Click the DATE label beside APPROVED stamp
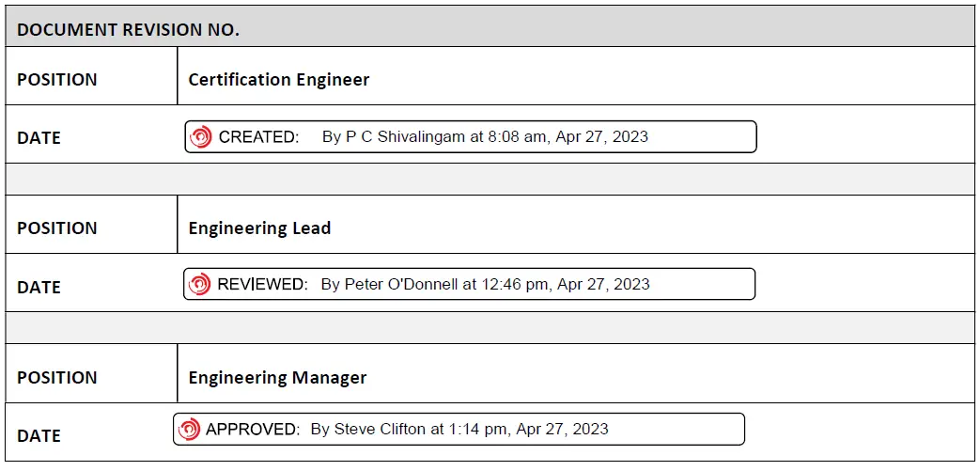980x471 pixels. (x=39, y=436)
